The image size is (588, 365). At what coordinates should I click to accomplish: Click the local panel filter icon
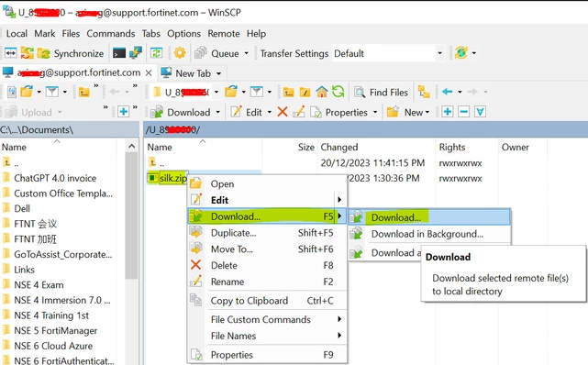pos(52,92)
